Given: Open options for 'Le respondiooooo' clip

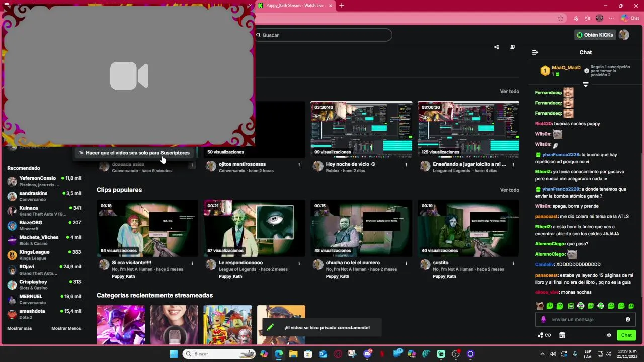Looking at the screenshot, I should point(299,263).
